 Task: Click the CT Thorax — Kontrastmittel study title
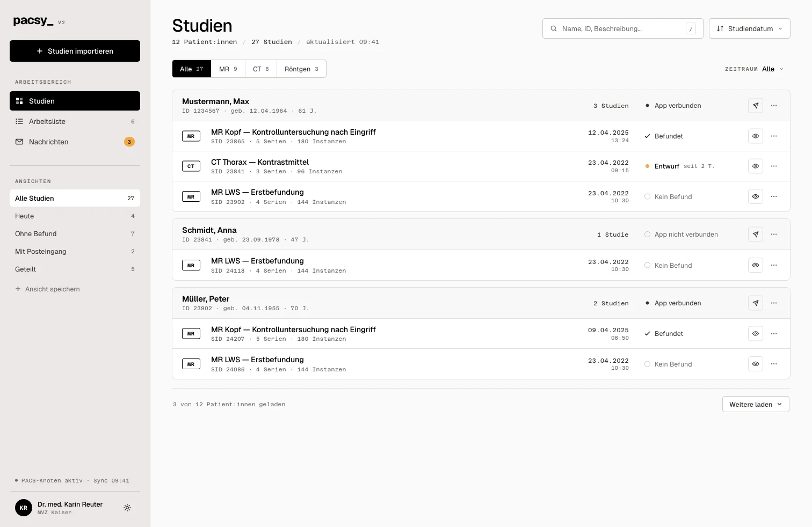260,162
